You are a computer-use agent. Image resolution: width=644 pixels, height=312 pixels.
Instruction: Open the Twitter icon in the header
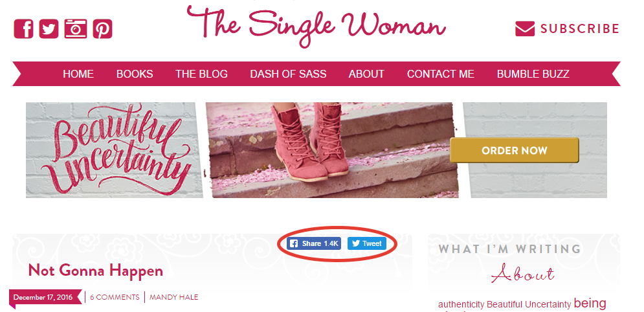(49, 28)
